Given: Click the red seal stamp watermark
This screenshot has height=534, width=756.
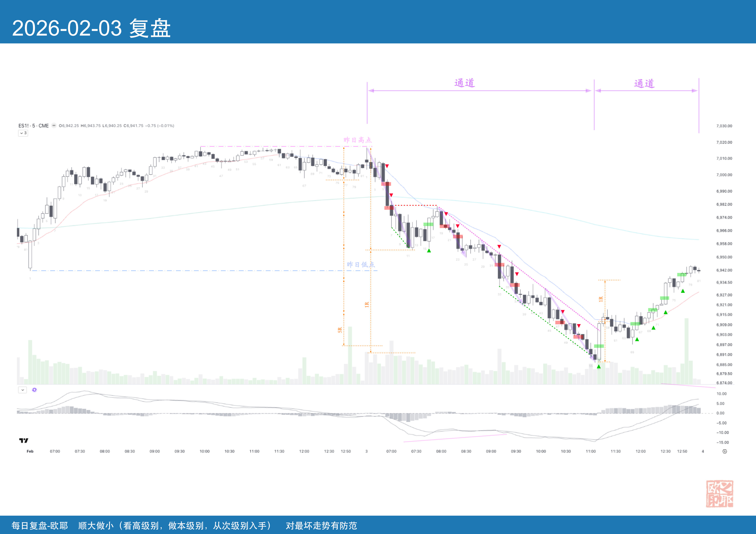Looking at the screenshot, I should click(719, 494).
